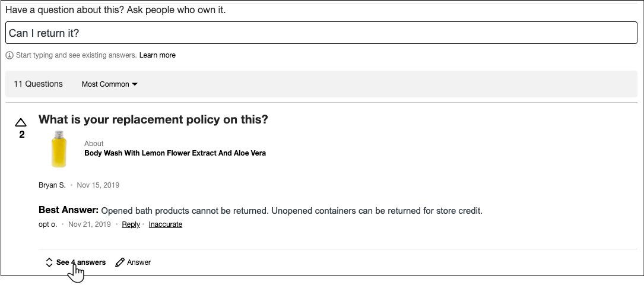The height and width of the screenshot is (285, 644).
Task: Click the asker name Bryan S.
Action: click(52, 185)
